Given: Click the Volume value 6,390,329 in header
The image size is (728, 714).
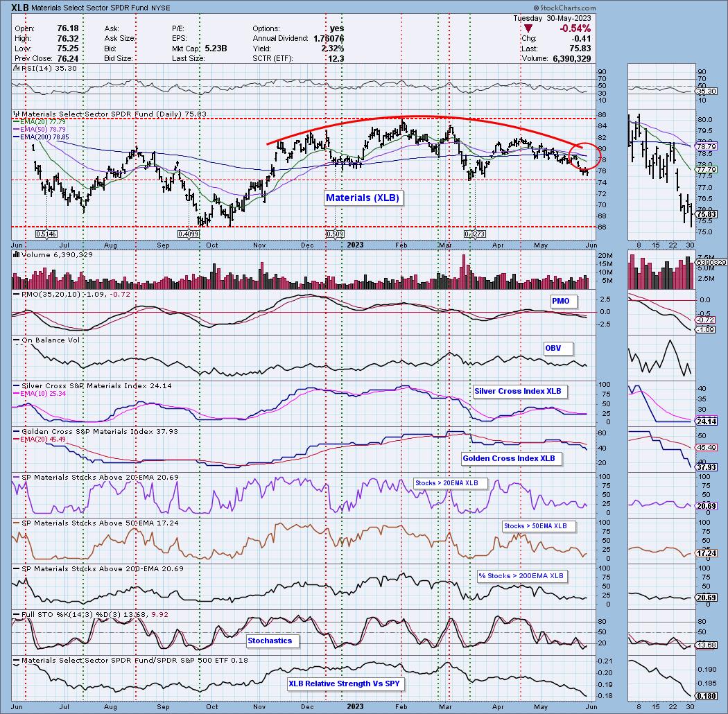Looking at the screenshot, I should coord(572,58).
